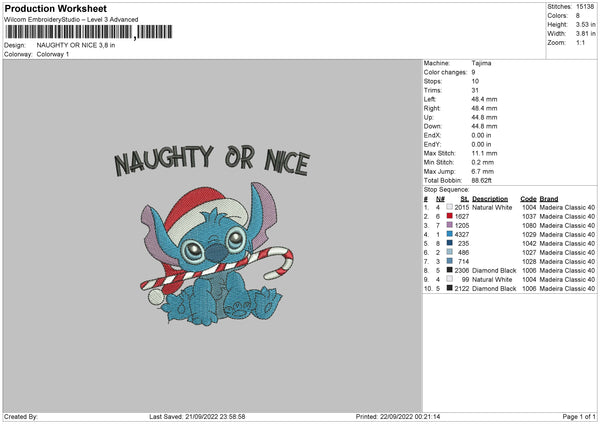
Task: Click the Page 1 of 1 indicator
Action: (x=579, y=416)
